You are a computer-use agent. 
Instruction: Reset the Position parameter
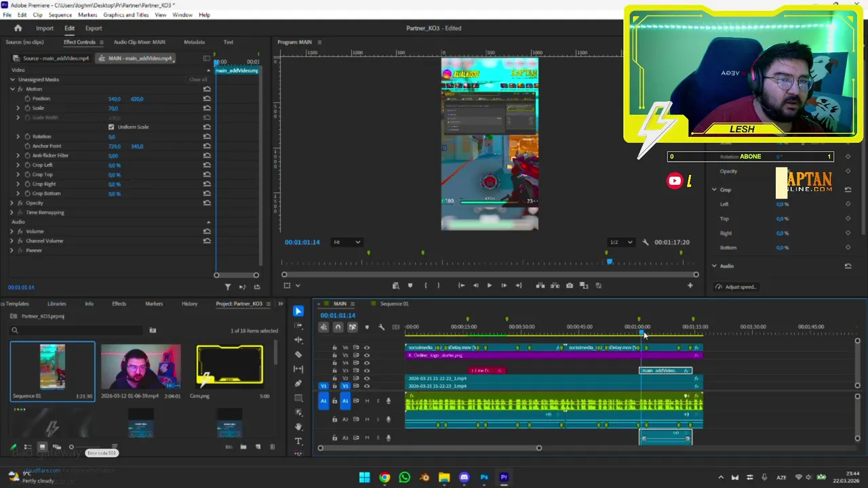click(207, 98)
